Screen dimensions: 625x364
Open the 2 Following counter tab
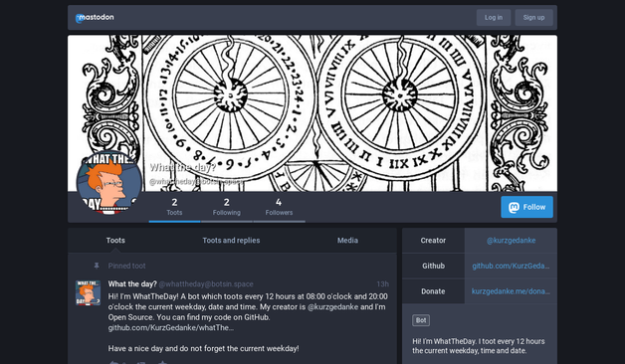click(x=226, y=207)
